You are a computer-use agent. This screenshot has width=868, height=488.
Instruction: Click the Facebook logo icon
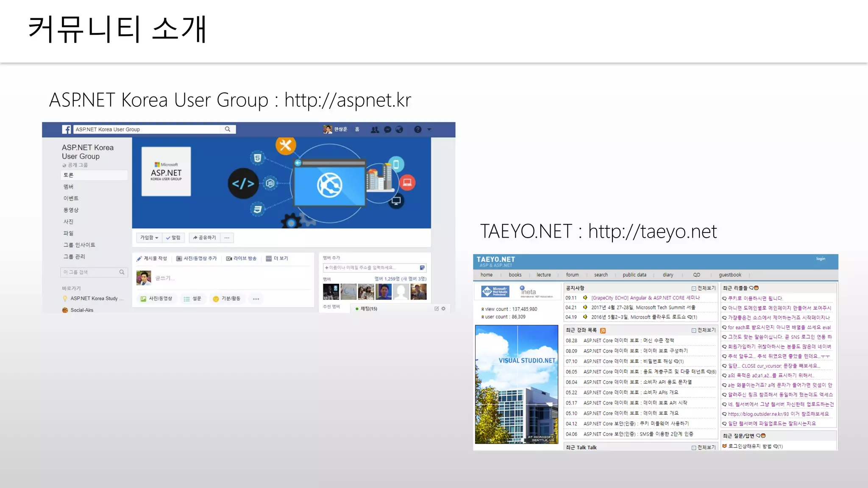click(67, 130)
